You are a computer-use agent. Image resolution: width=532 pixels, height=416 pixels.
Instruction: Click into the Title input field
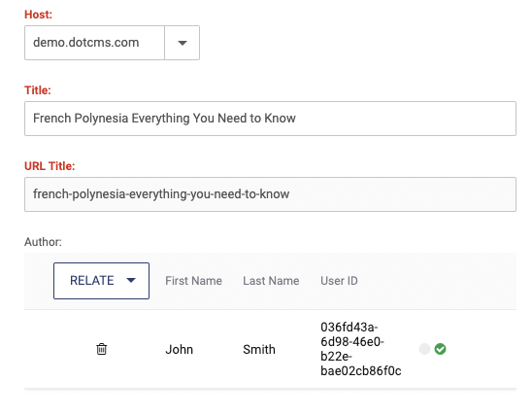click(270, 119)
